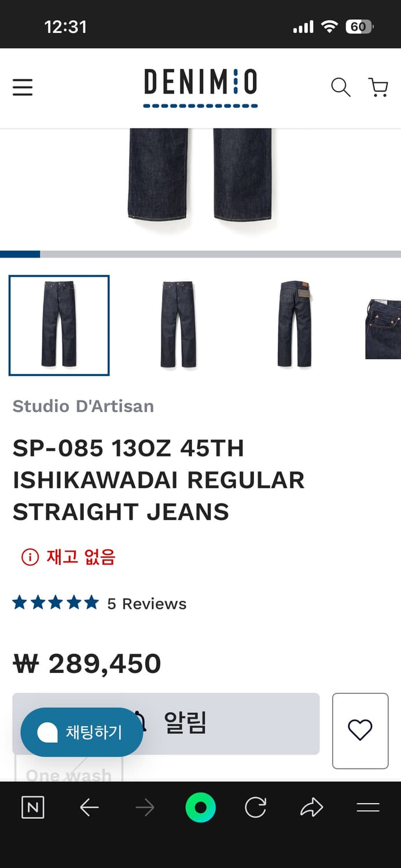401x868 pixels.
Task: Click the image gallery progress bar
Action: pyautogui.click(x=200, y=254)
